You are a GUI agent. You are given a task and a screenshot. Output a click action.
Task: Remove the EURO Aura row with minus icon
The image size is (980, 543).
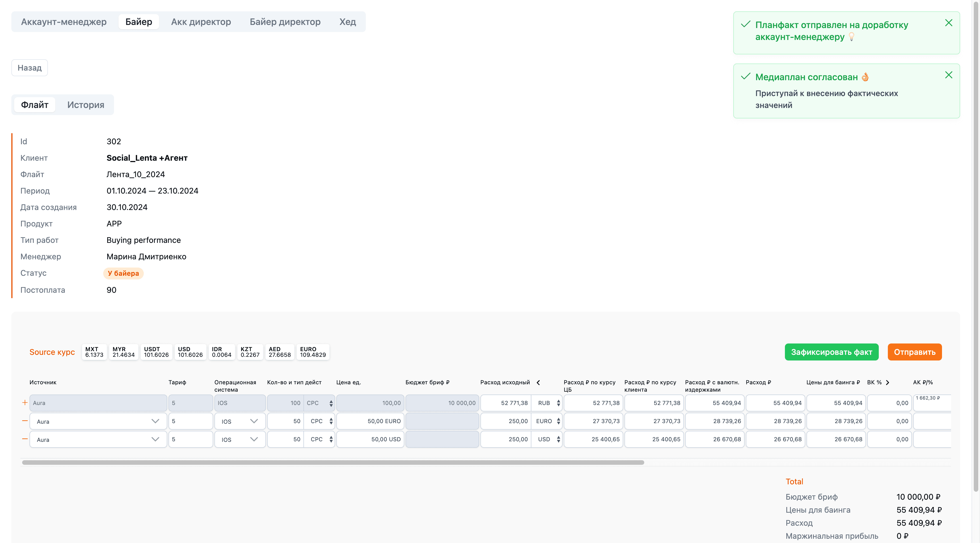click(25, 421)
